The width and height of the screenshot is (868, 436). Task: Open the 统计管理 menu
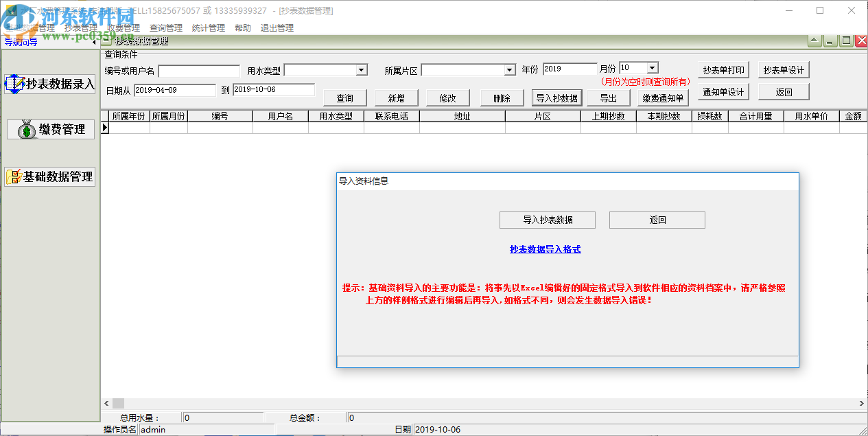point(208,27)
